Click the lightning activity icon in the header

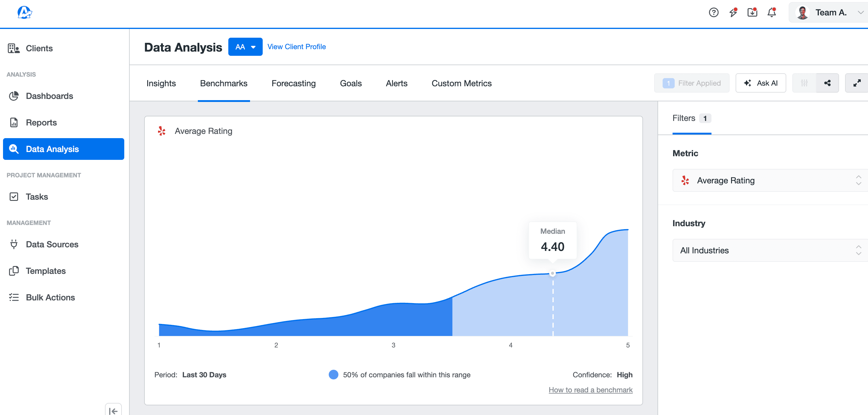click(x=733, y=12)
